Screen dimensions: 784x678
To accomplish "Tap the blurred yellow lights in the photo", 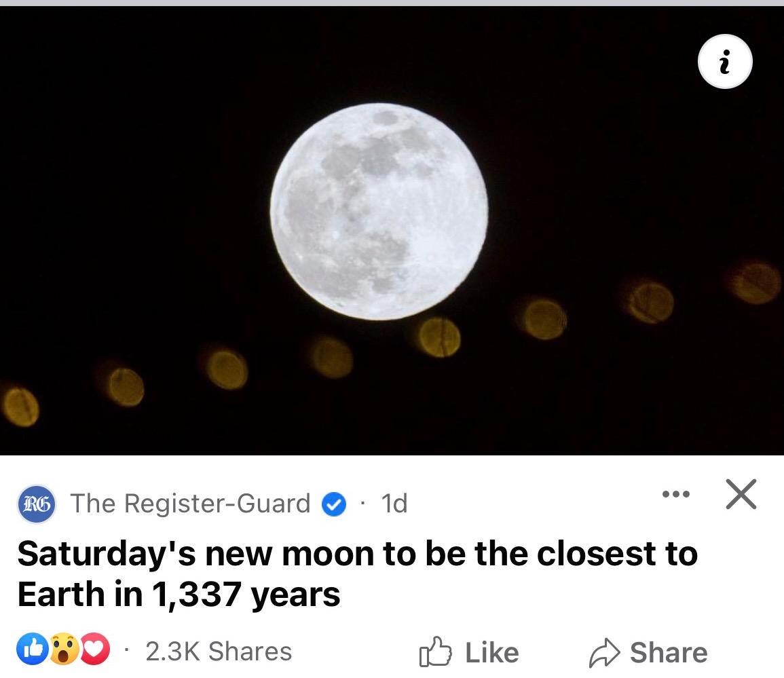I will 439,337.
